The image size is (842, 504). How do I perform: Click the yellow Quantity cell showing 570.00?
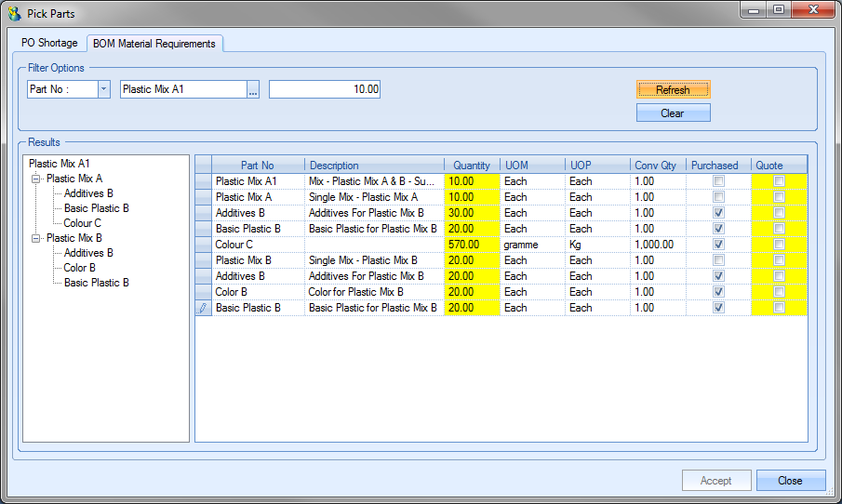[x=472, y=245]
